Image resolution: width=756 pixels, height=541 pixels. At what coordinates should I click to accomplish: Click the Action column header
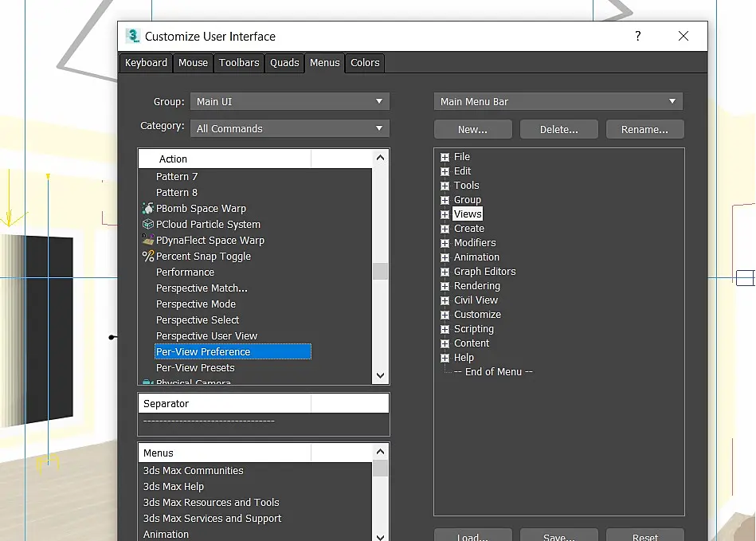225,159
